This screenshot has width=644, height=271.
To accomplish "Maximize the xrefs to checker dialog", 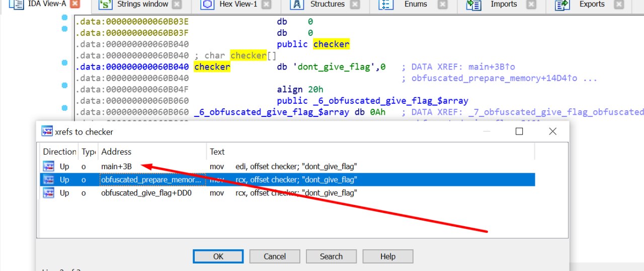I will [519, 131].
